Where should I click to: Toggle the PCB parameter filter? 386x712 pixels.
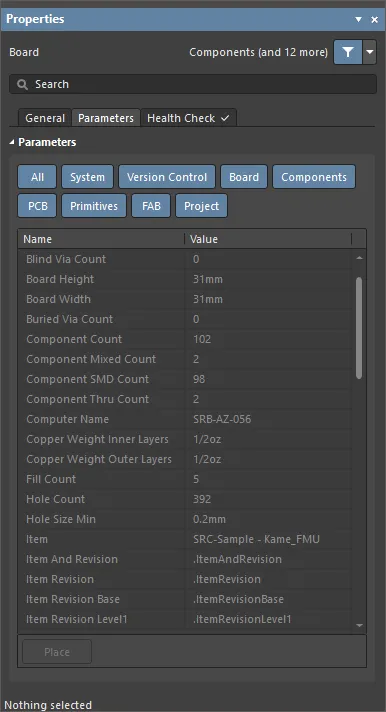click(37, 206)
